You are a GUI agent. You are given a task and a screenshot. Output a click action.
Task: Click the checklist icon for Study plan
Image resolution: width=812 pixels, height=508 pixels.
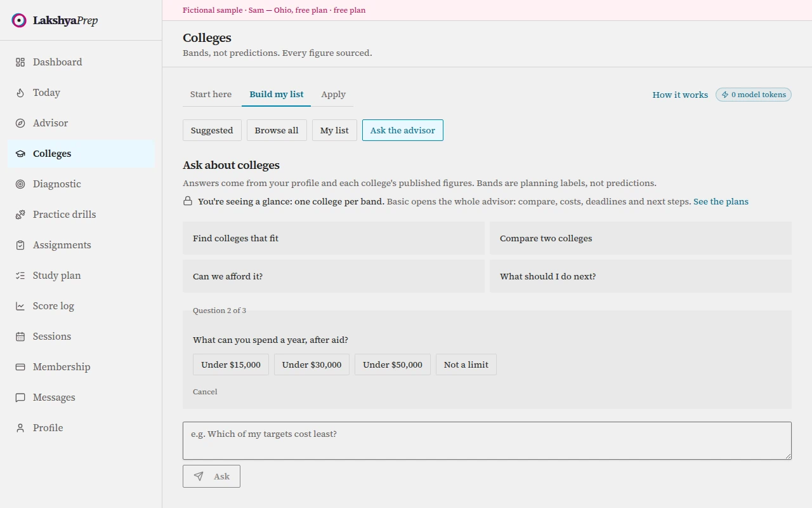(x=20, y=276)
